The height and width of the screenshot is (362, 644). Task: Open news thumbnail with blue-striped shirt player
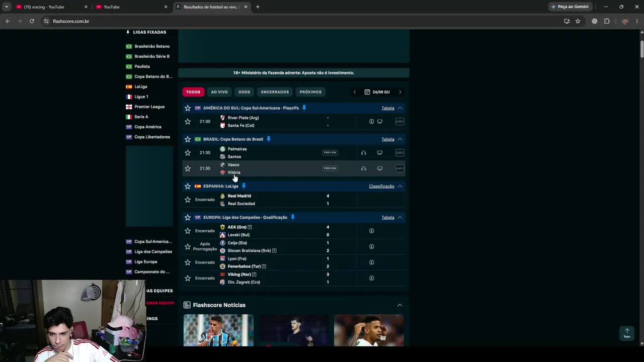click(x=218, y=330)
